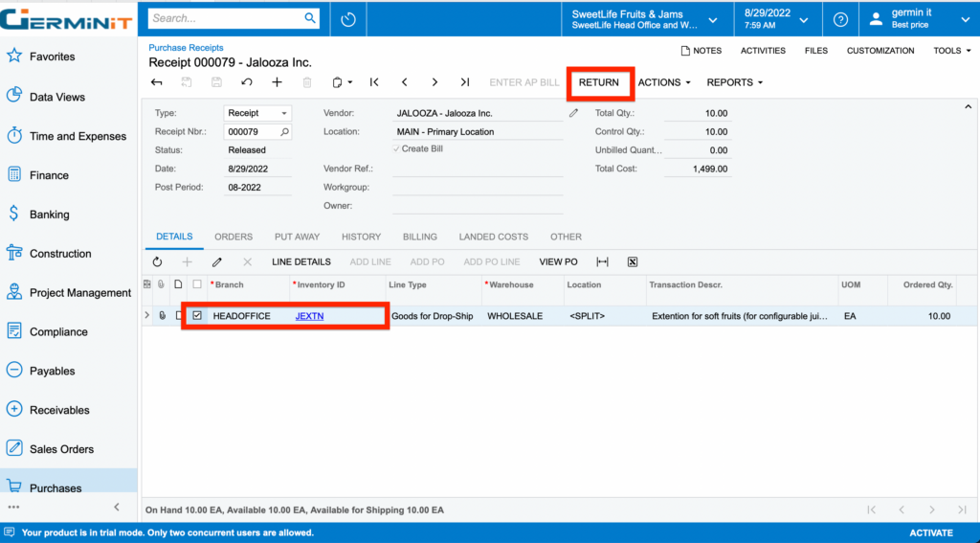Expand the REPORTS menu
The height and width of the screenshot is (543, 980).
(735, 82)
